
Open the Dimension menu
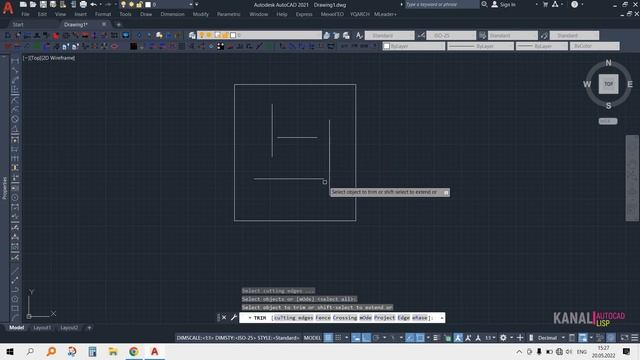[x=172, y=14]
